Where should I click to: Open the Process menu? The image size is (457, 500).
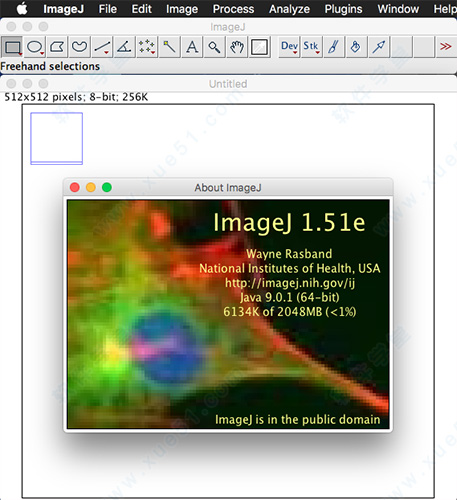point(233,9)
